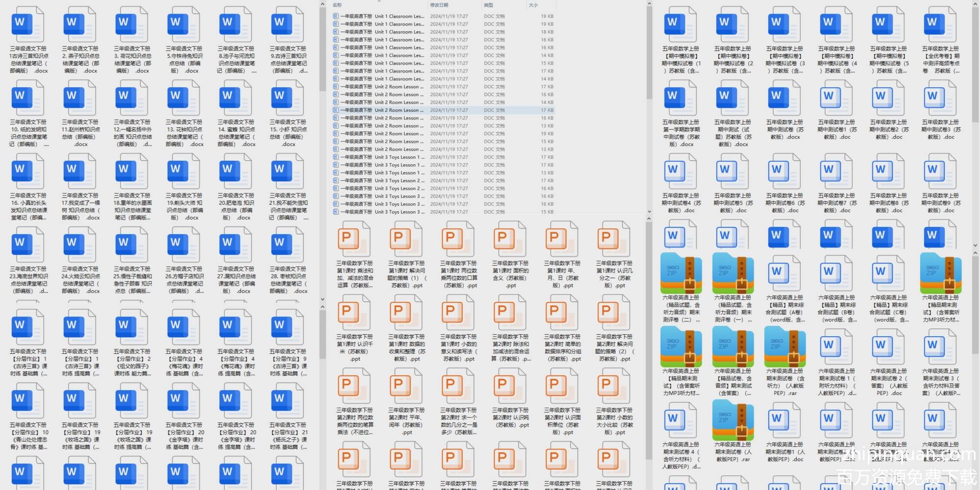Screen dimensions: 980x490
Task: Open PPT 第2课时 小数的大小比较
Action: point(614,386)
